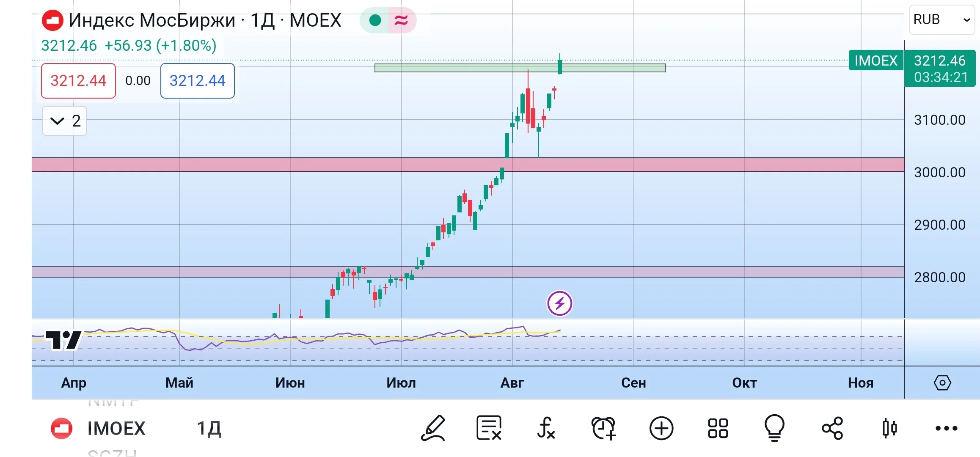Open chart scale settings hexagon icon
Viewport: 980px width, 457px height.
pyautogui.click(x=942, y=383)
